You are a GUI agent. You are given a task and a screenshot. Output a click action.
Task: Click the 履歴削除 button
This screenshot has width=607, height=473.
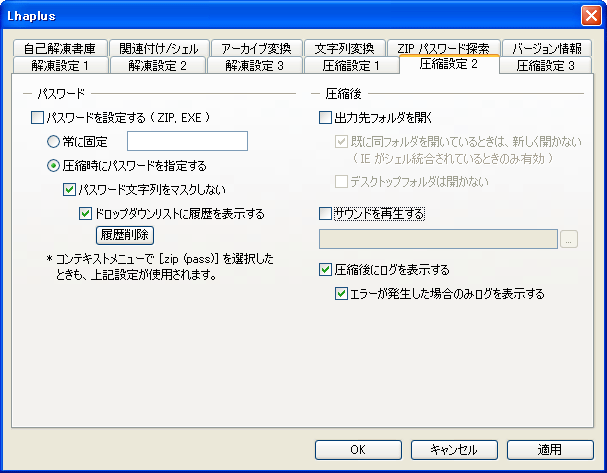click(125, 235)
